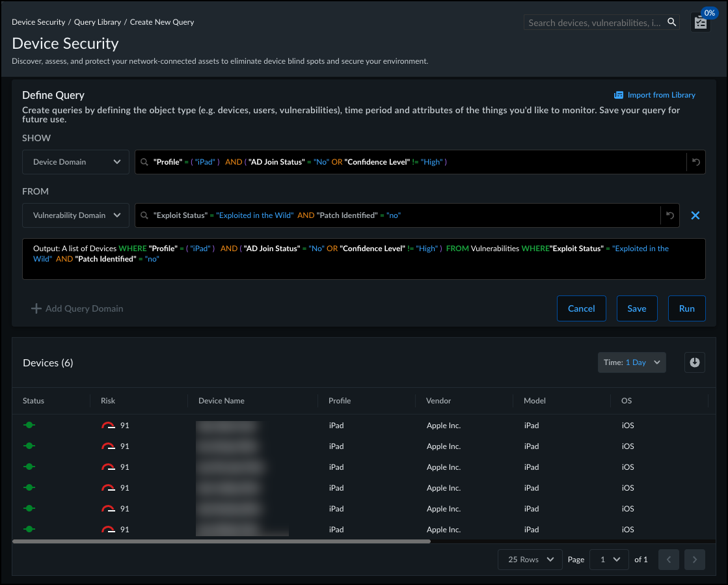Click the Import from Library icon
The image size is (728, 585).
(619, 95)
